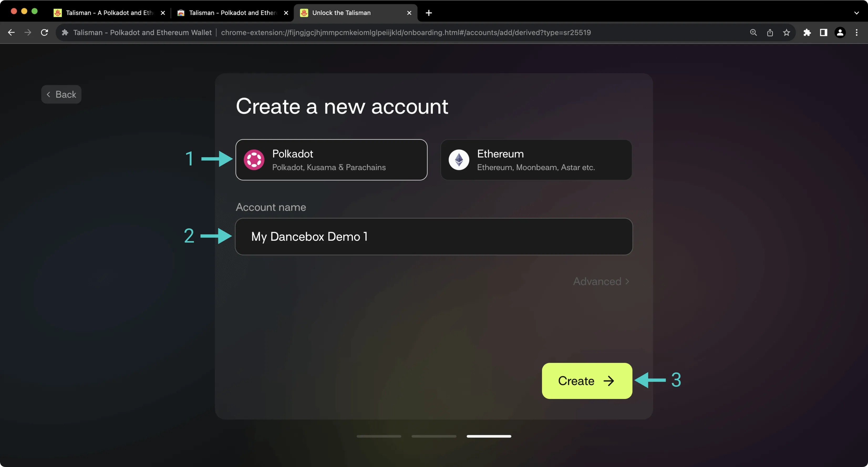
Task: Click "Ethereum, Moonbeam, Astar etc." subtitle text
Action: [536, 167]
